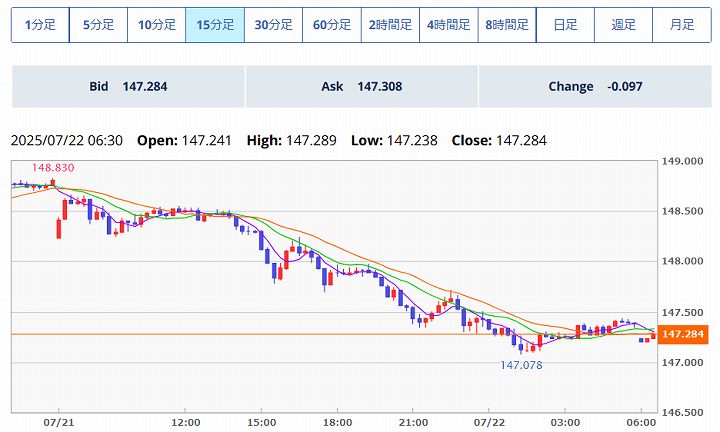Click the 149.000 axis label
The image size is (720, 432).
pos(682,161)
